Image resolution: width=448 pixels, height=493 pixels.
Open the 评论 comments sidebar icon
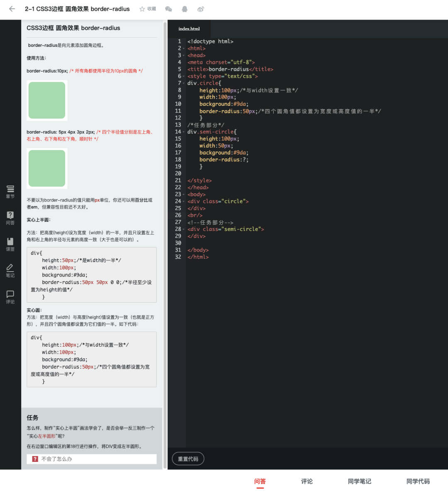(10, 297)
